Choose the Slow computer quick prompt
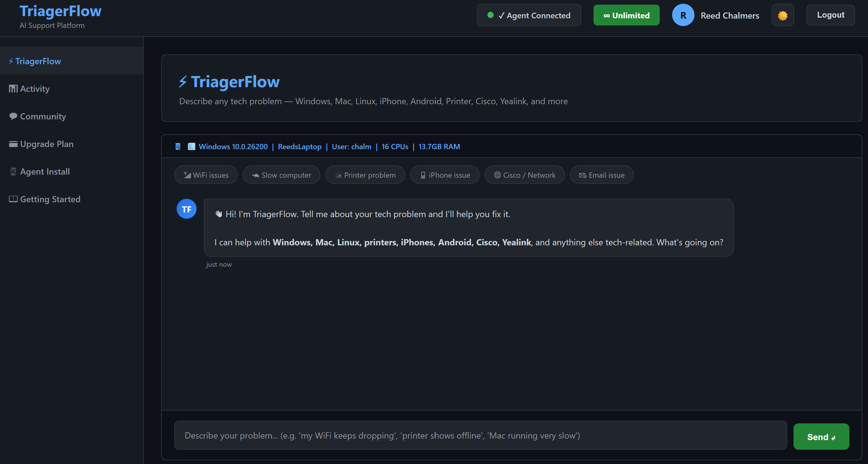 tap(281, 175)
